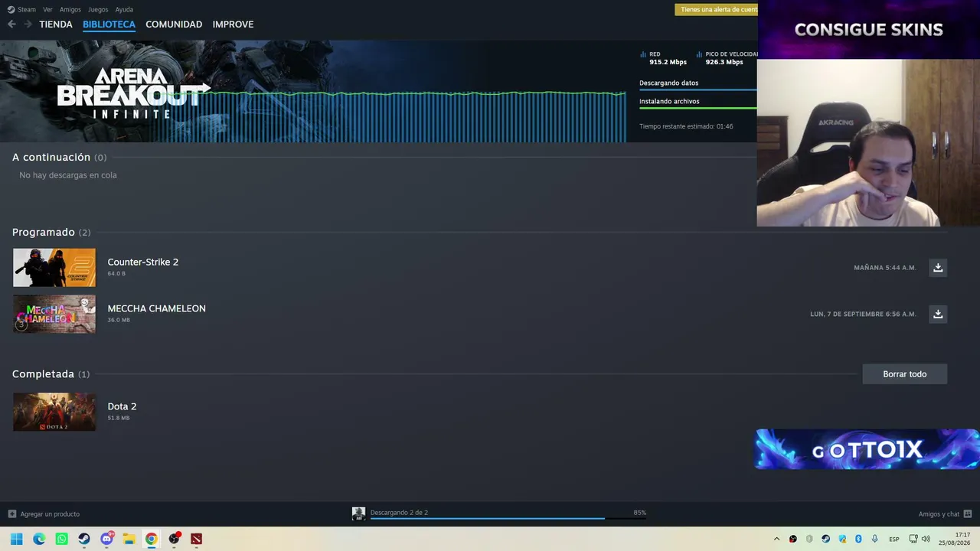The image size is (980, 551).
Task: Open WhatsApp from the taskbar
Action: click(x=62, y=539)
